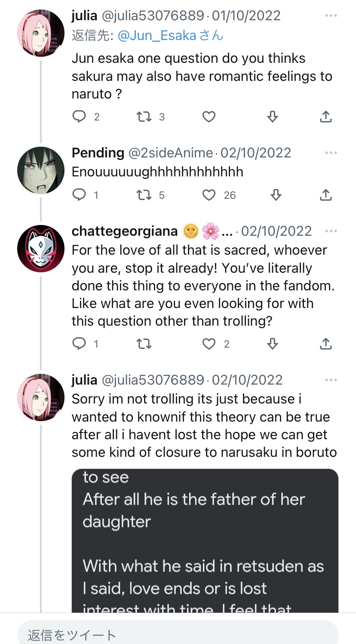Viewport: 356px width, 644px height.
Task: Download arrow icon on Pending's tweet
Action: pos(276,195)
